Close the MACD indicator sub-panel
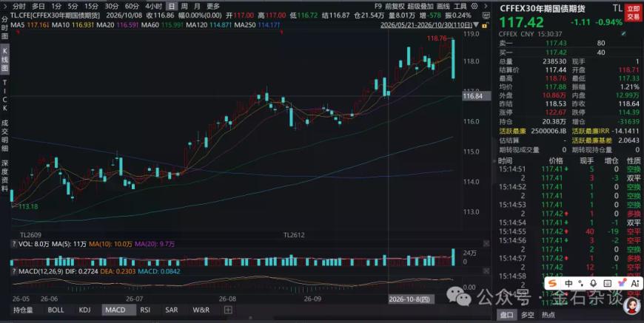Viewport: 644px width, 323px height. 486,271
